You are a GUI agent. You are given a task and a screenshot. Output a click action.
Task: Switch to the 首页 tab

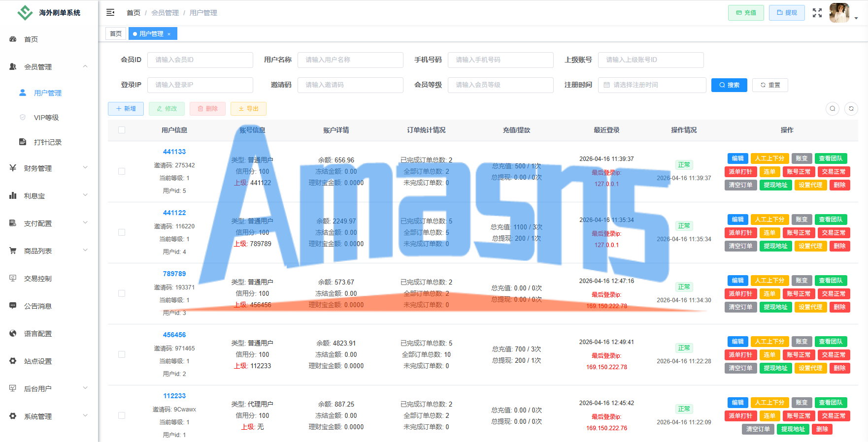[x=116, y=33]
